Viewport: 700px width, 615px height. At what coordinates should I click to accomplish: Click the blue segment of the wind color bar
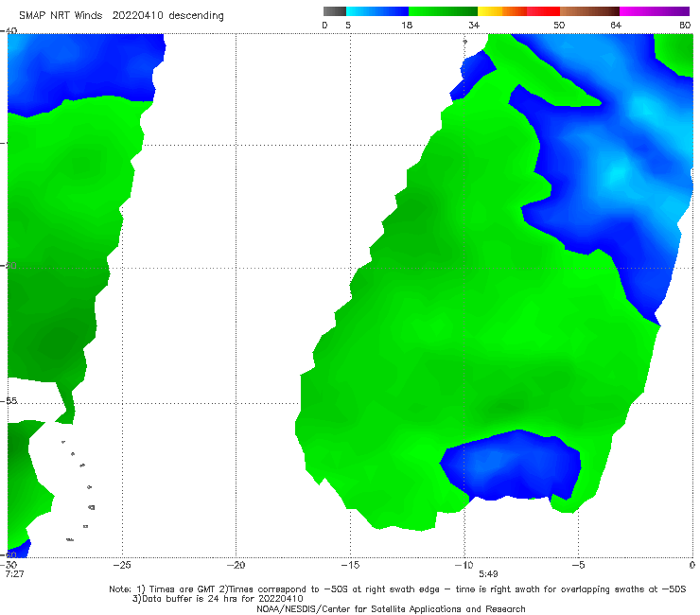coord(377,11)
